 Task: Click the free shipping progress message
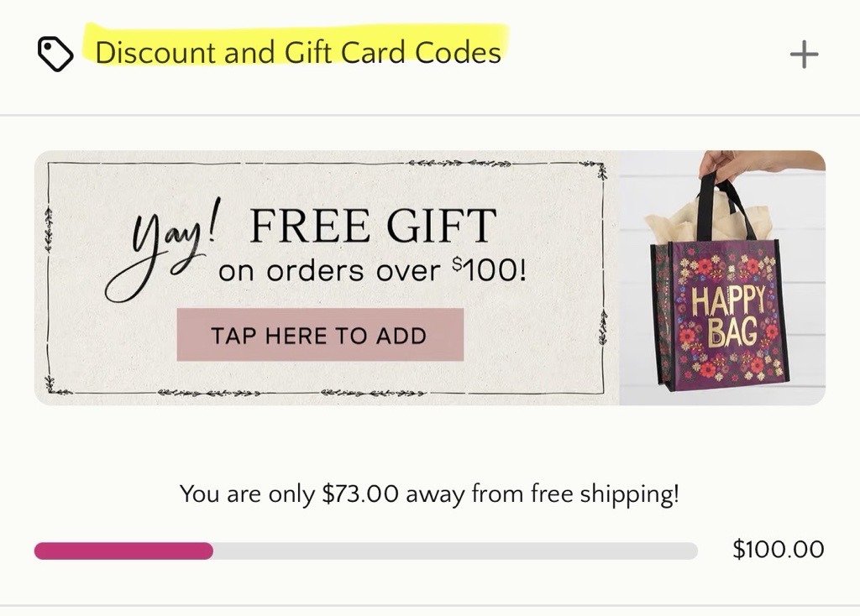pyautogui.click(x=428, y=493)
